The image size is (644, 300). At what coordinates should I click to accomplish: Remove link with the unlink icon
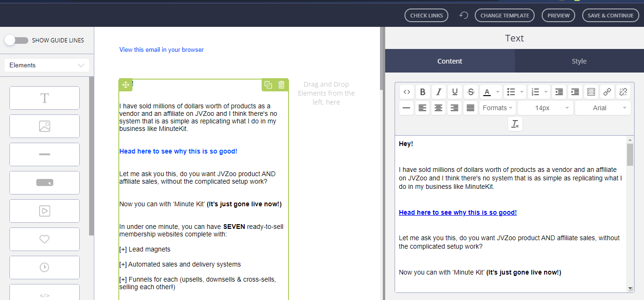pos(623,92)
